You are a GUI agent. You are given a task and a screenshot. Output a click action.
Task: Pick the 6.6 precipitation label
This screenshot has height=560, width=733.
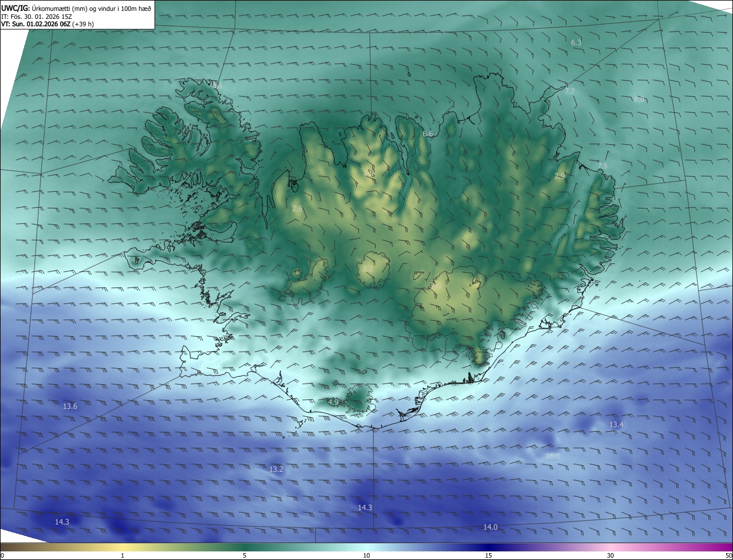428,134
